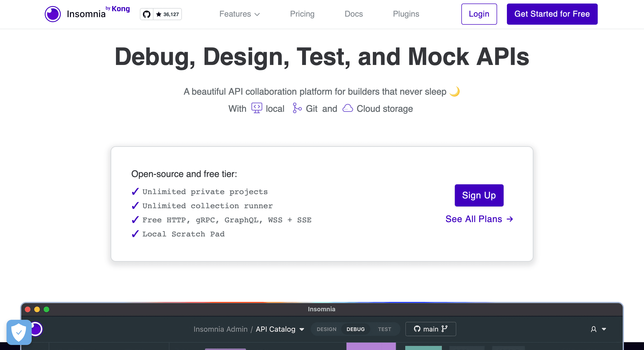This screenshot has height=350, width=644.
Task: Click 'Unlimited collection runner' text
Action: pyautogui.click(x=208, y=206)
